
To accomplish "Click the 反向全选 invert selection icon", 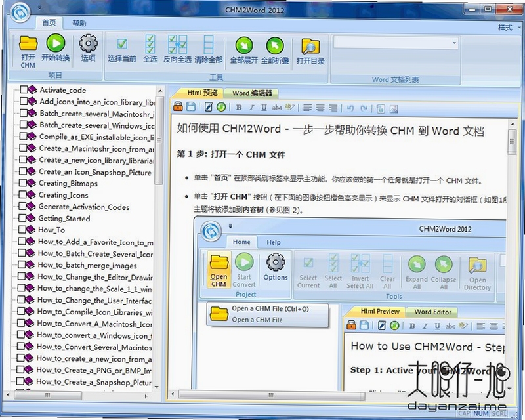I will click(x=177, y=44).
